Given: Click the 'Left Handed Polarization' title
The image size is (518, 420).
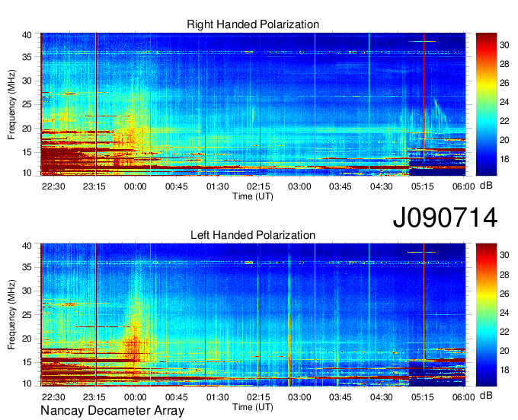Looking at the screenshot, I should point(253,235).
